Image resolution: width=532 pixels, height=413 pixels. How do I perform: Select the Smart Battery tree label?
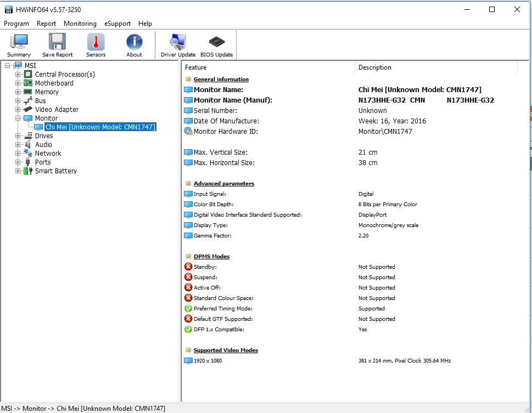pyautogui.click(x=56, y=171)
